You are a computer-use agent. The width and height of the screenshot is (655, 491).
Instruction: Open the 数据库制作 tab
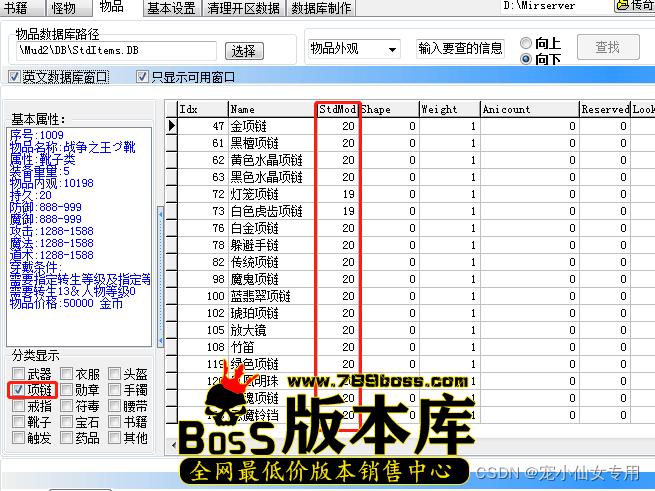pos(321,8)
